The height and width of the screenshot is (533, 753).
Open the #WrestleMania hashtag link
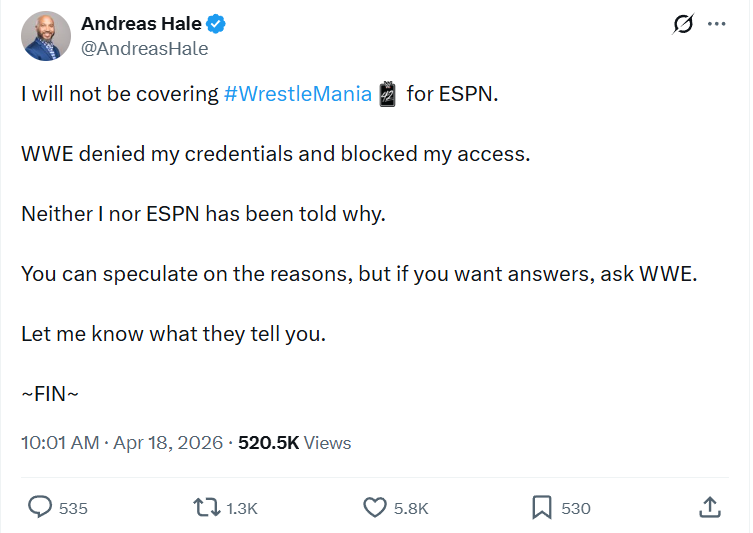(298, 94)
